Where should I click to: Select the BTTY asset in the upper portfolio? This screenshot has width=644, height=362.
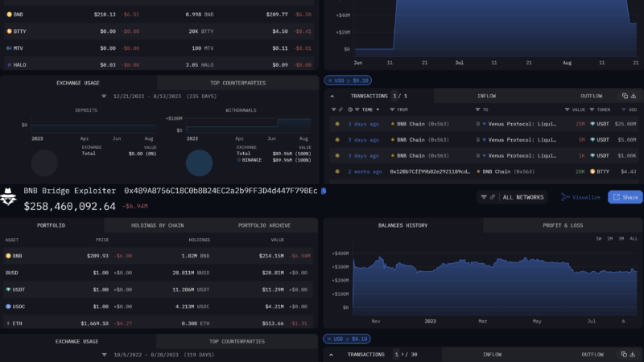(158, 31)
